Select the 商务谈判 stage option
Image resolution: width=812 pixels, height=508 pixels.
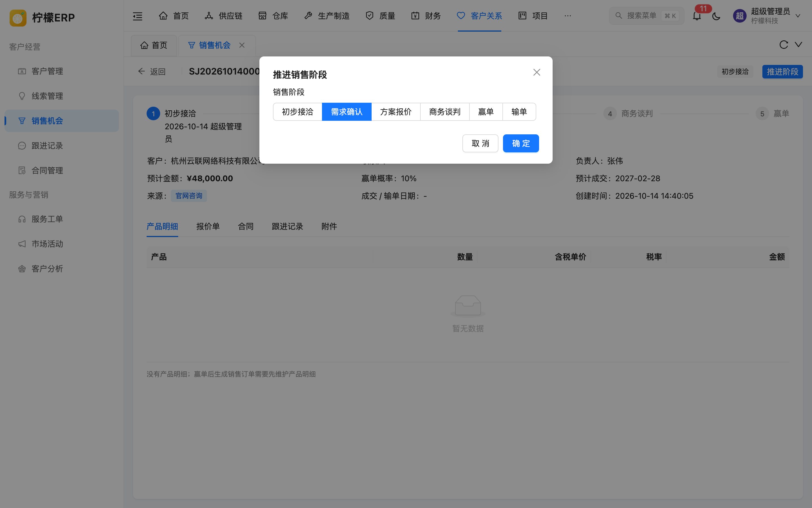click(x=445, y=112)
